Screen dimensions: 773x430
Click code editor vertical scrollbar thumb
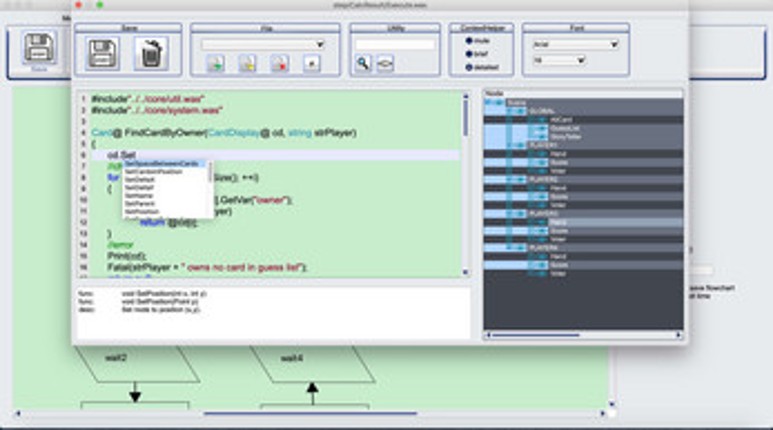tap(465, 116)
